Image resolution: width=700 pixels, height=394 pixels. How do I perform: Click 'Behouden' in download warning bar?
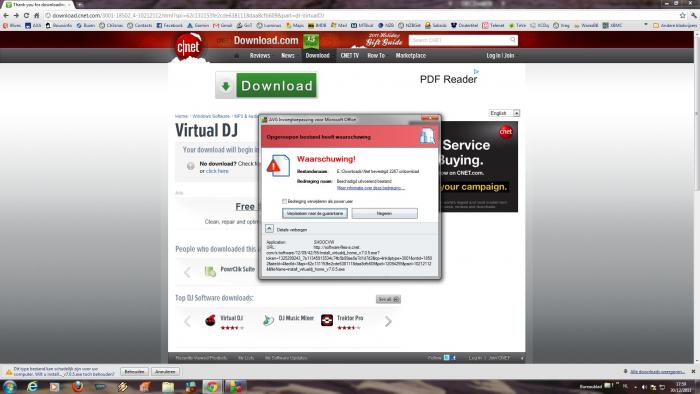tap(134, 372)
